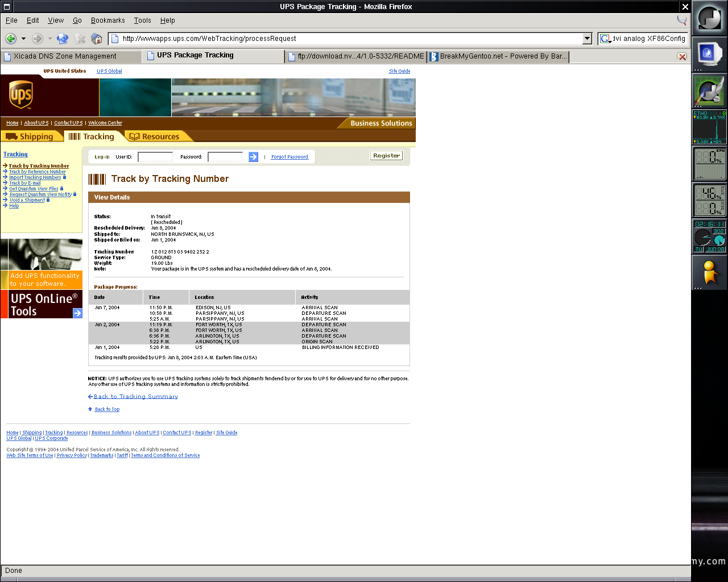This screenshot has height=582, width=728.
Task: Click the Stop loading icon
Action: pyautogui.click(x=80, y=39)
